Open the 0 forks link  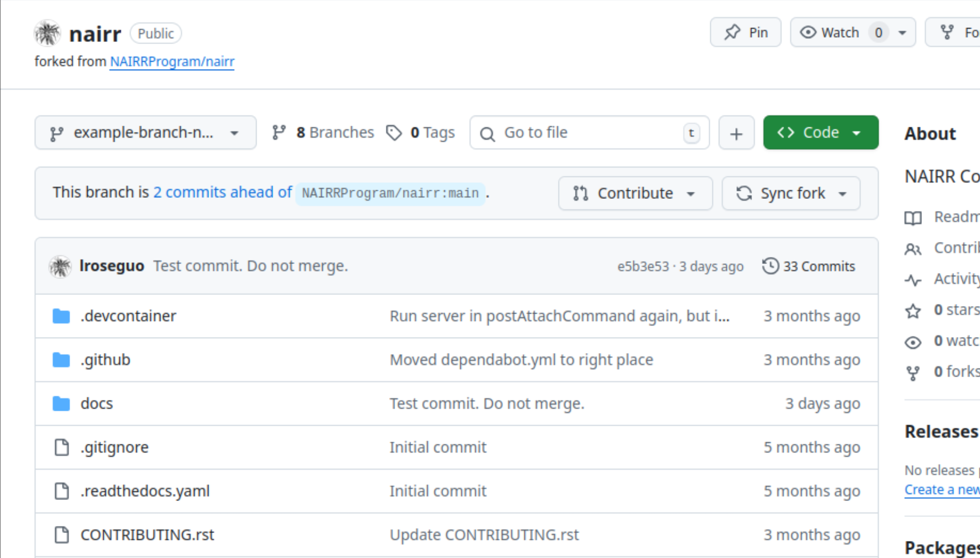pyautogui.click(x=956, y=372)
